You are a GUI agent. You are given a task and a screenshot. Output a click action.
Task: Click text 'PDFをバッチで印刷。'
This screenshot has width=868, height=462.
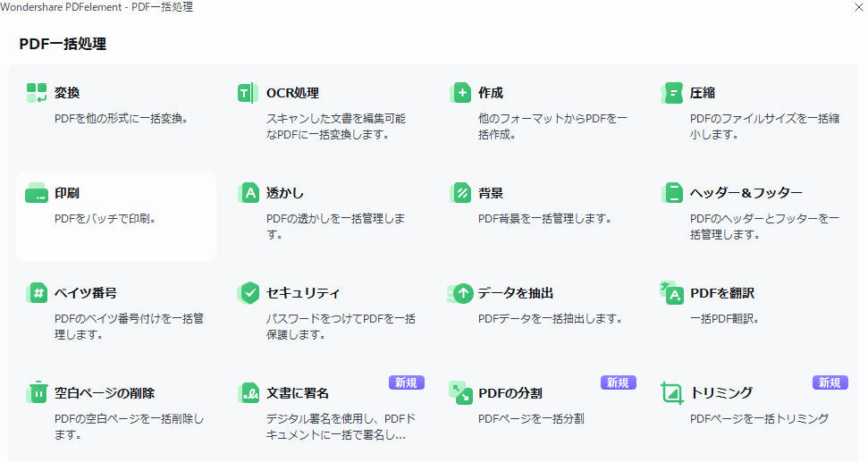click(105, 219)
